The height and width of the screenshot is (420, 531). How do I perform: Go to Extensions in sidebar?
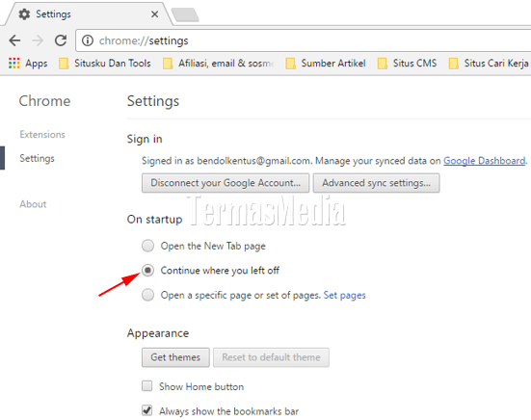(42, 134)
